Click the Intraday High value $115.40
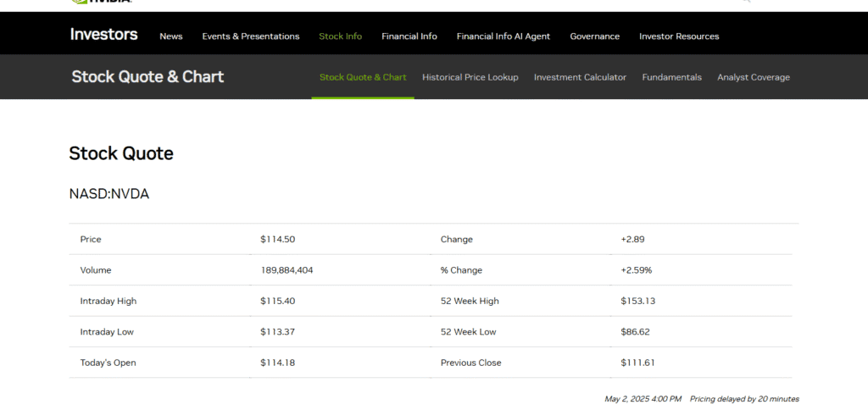 coord(277,302)
